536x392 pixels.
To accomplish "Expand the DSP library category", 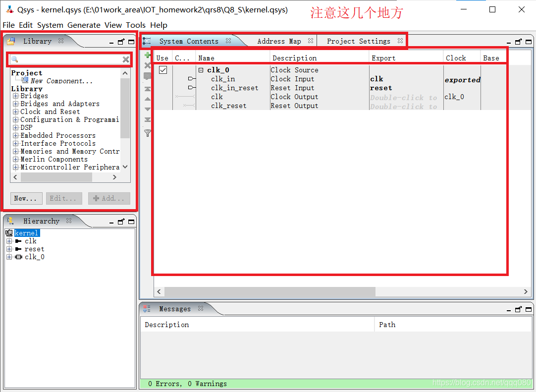I will point(16,127).
